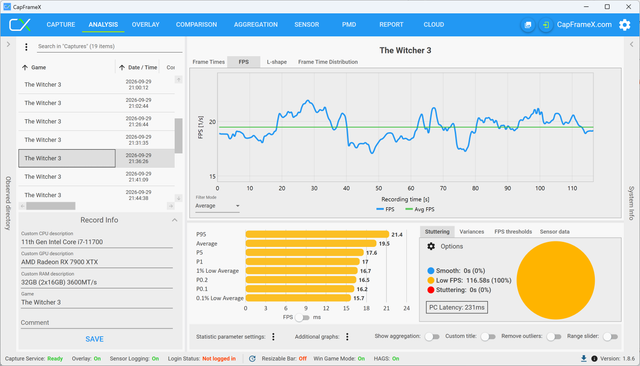640x366 pixels.
Task: Select the 21:26:44 Witcher 3 capture
Action: [x=96, y=121]
